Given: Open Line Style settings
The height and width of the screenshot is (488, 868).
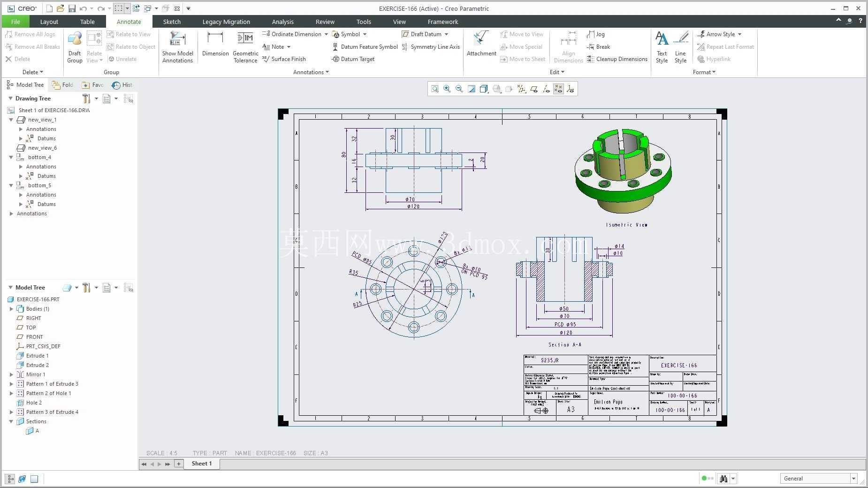Looking at the screenshot, I should coord(680,47).
